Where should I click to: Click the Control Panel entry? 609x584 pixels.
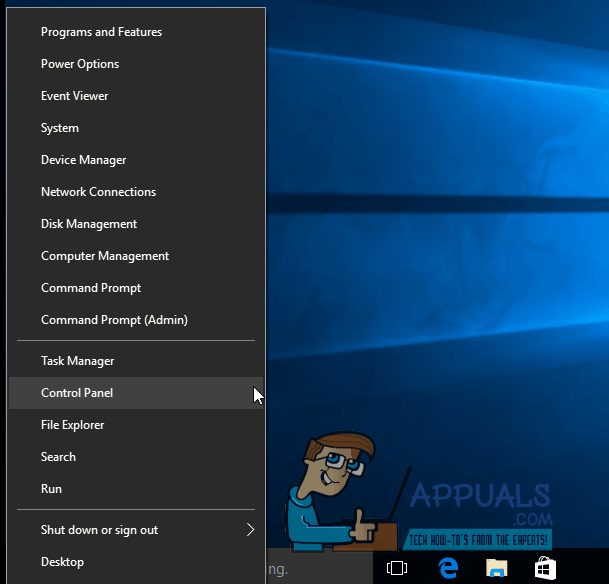coord(136,393)
